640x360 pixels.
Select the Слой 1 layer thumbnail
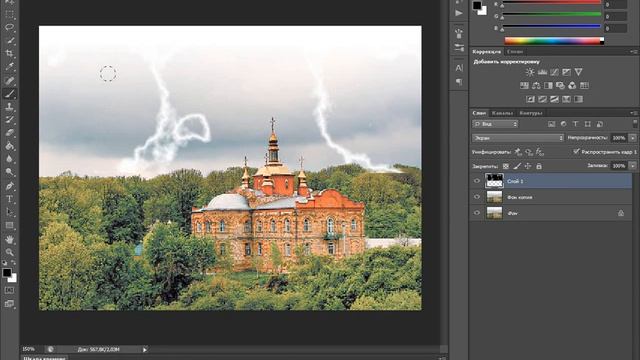[x=494, y=181]
